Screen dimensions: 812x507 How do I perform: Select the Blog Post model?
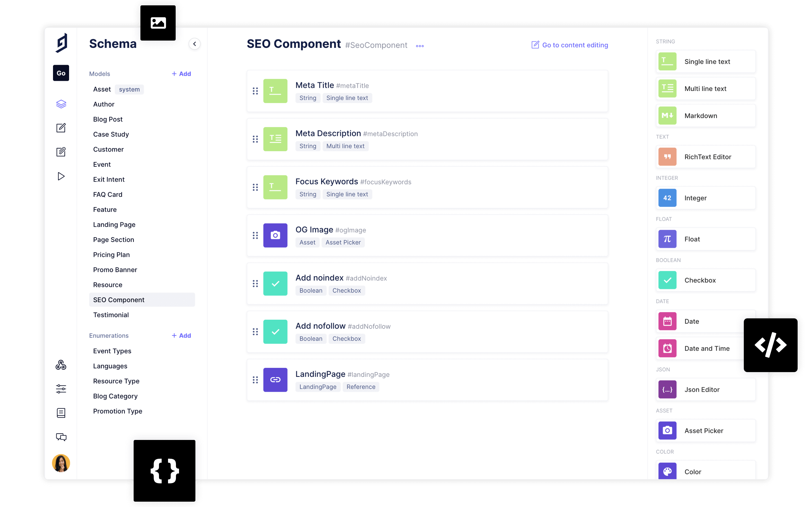[108, 119]
